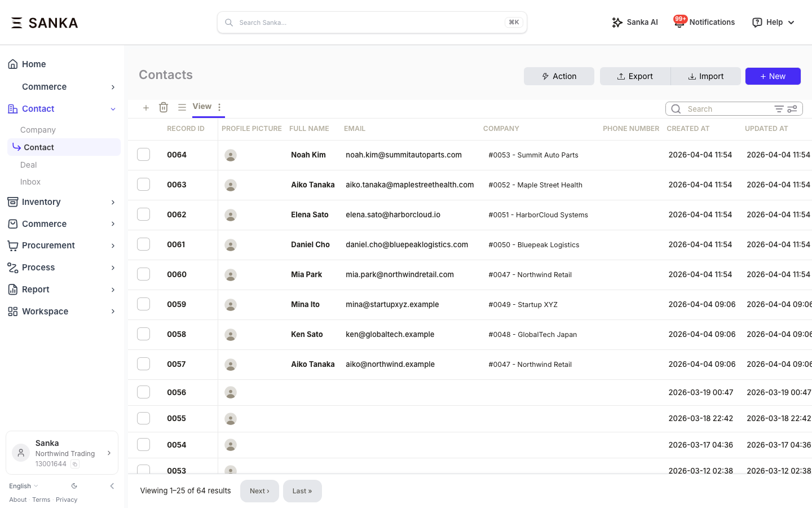Go to the Next results page

[x=259, y=491]
